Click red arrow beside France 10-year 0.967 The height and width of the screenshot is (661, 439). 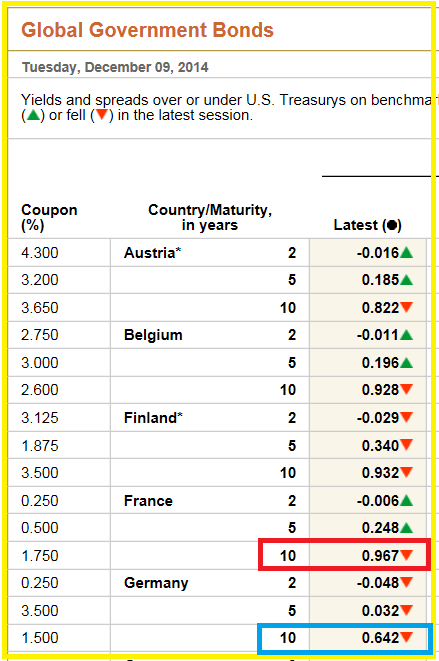click(407, 555)
